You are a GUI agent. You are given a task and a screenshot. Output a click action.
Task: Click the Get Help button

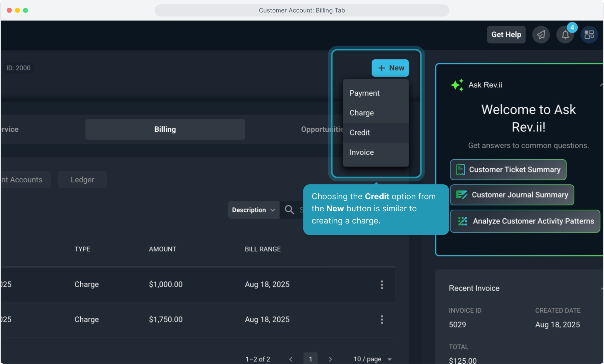pos(506,35)
